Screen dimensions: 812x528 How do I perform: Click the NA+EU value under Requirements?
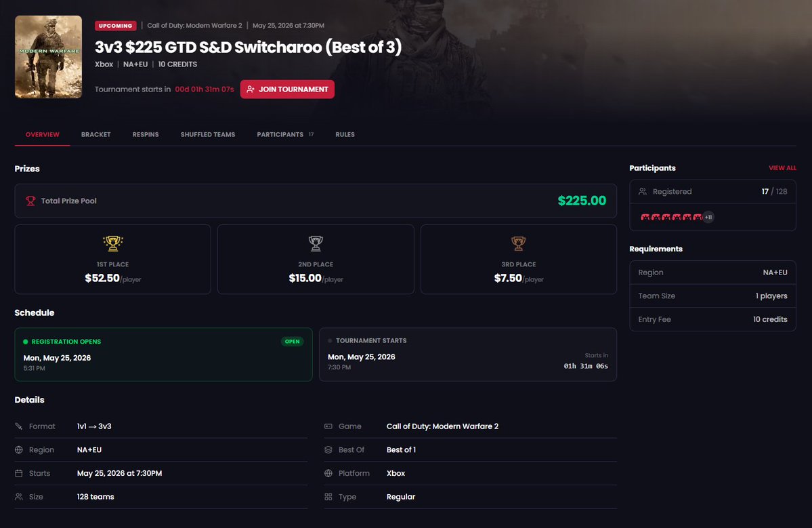pyautogui.click(x=775, y=272)
